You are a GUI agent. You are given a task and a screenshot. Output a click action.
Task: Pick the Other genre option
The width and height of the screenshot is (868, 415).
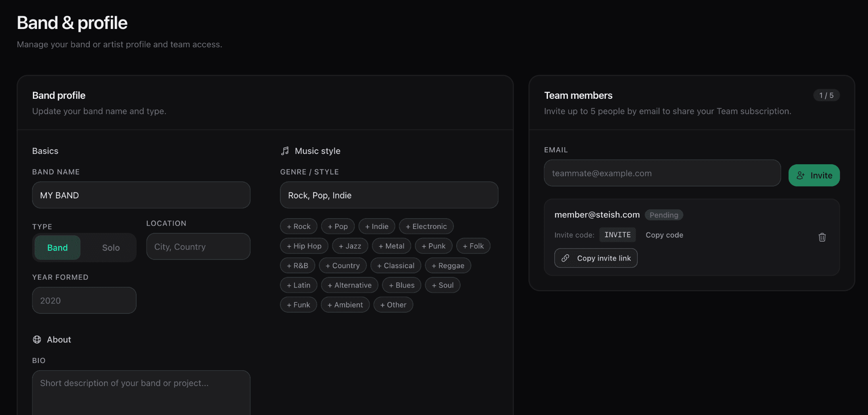tap(393, 305)
